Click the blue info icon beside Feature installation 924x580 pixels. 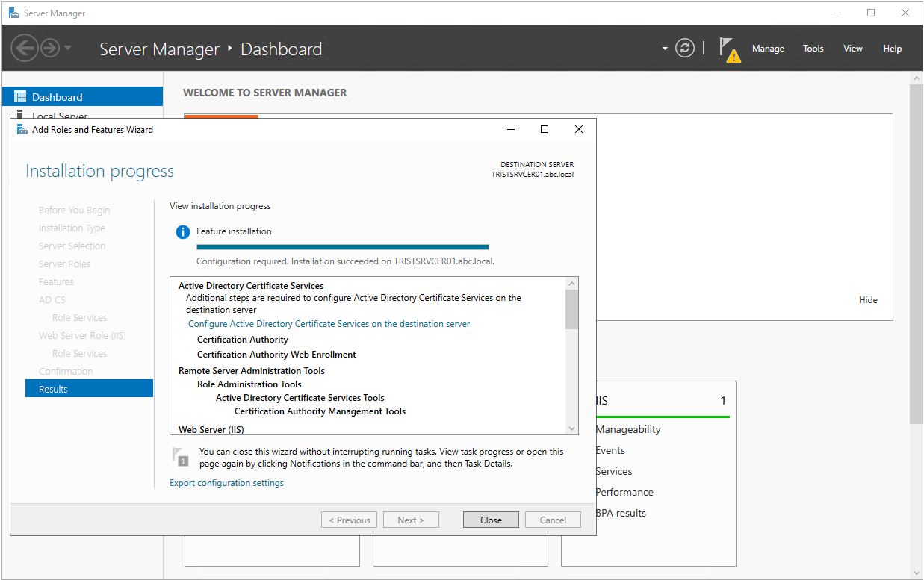tap(182, 232)
